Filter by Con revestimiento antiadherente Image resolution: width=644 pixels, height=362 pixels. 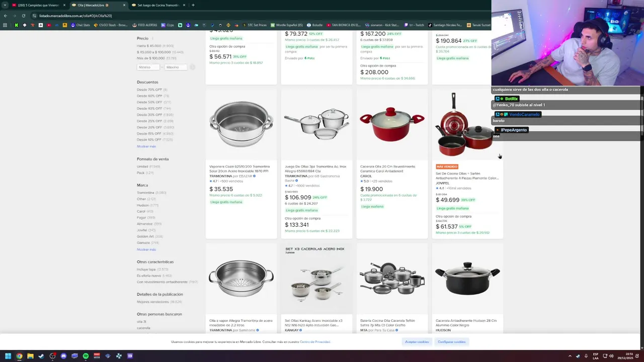pyautogui.click(x=162, y=282)
